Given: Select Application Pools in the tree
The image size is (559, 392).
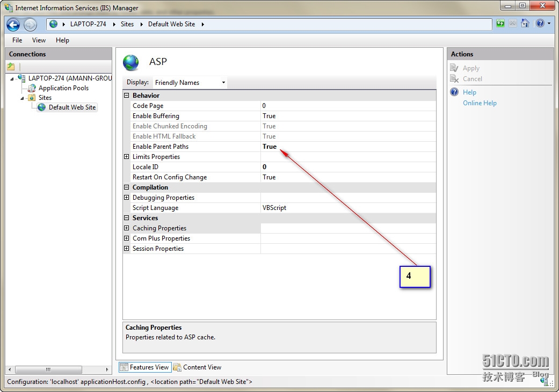Looking at the screenshot, I should click(x=63, y=88).
